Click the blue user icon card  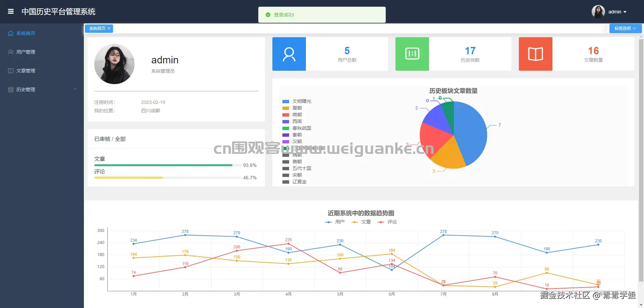pos(289,54)
